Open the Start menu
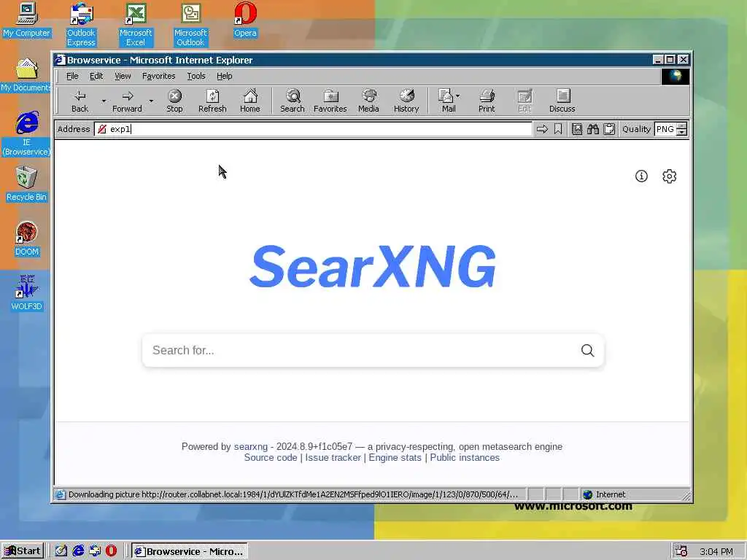The height and width of the screenshot is (560, 747). (23, 551)
